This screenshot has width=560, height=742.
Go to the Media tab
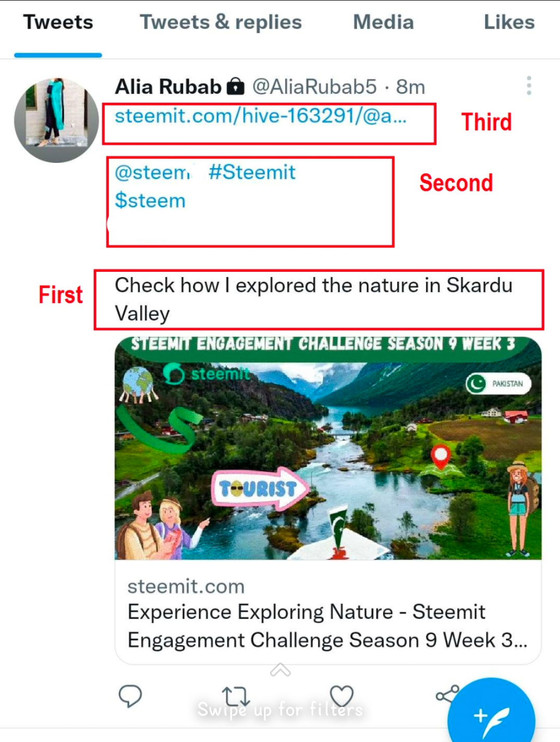click(x=384, y=22)
